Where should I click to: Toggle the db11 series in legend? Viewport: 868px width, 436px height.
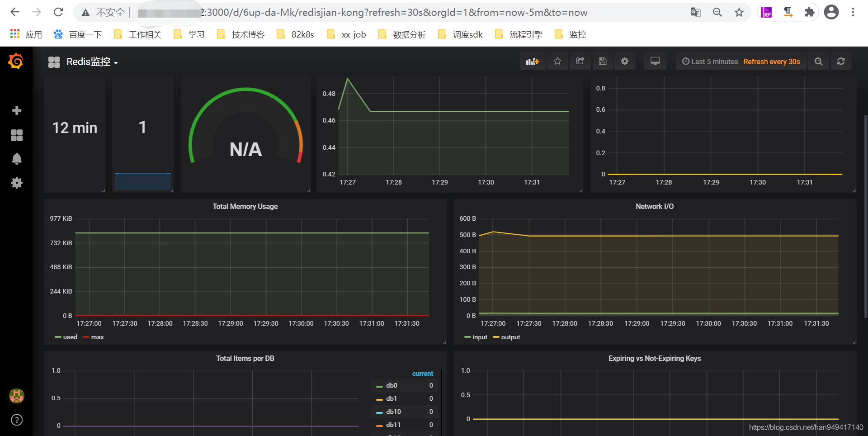(393, 425)
